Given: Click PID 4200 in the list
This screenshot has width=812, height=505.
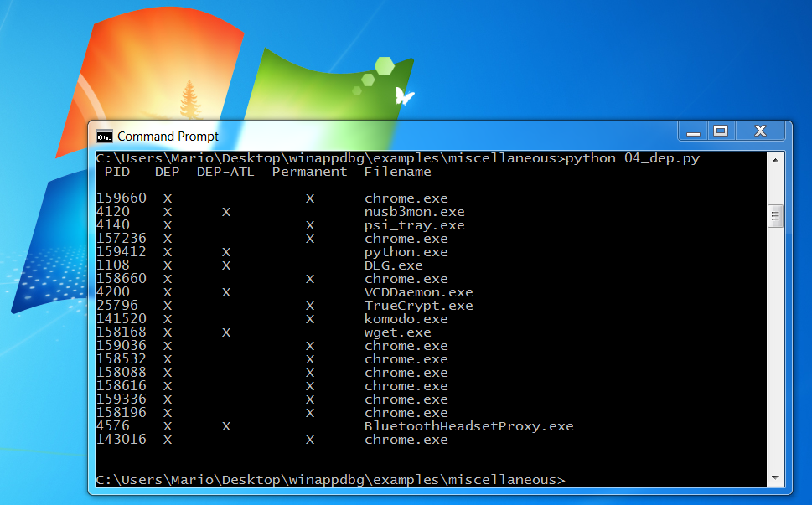Looking at the screenshot, I should click(113, 292).
